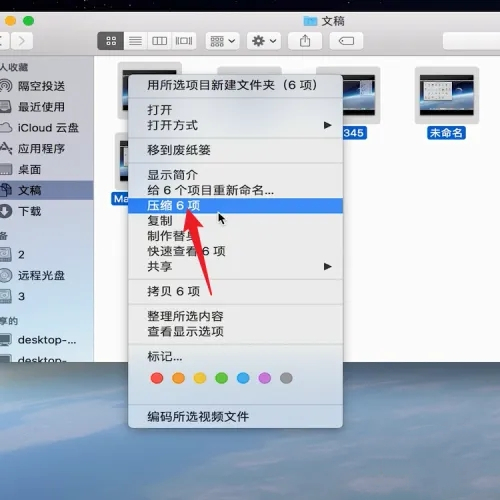Viewport: 500px width, 500px height.
Task: Switch to column view in toolbar
Action: coord(159,41)
